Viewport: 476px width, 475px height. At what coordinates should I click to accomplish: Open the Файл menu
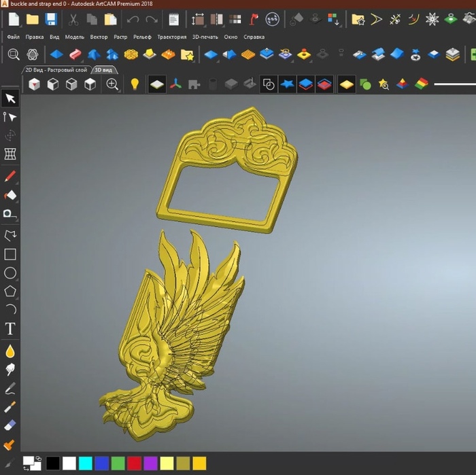click(13, 37)
